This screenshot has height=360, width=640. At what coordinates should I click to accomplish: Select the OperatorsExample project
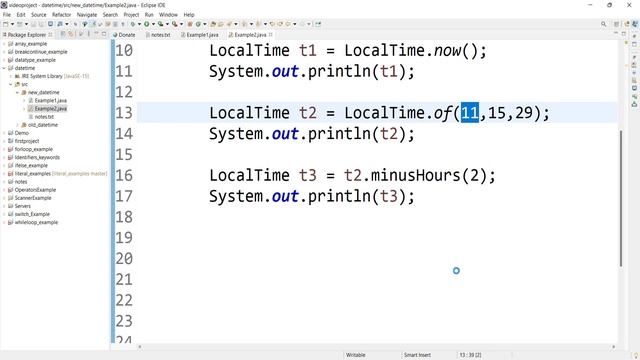(x=36, y=190)
